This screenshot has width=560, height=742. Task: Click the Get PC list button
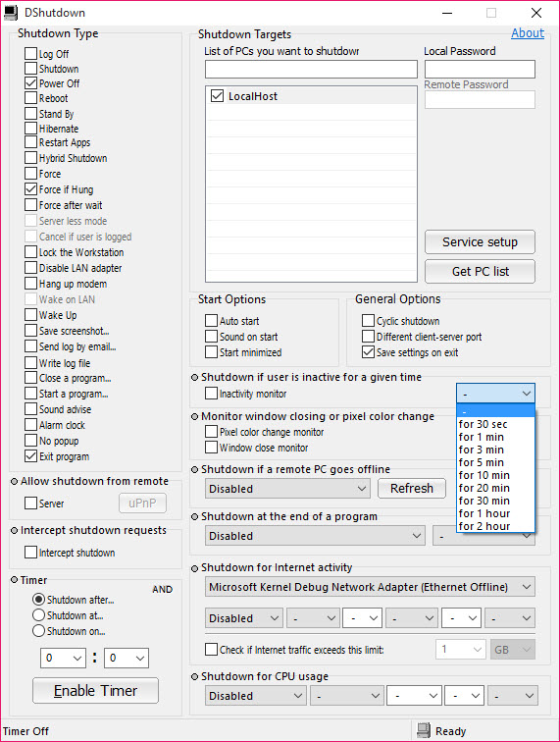click(x=480, y=271)
